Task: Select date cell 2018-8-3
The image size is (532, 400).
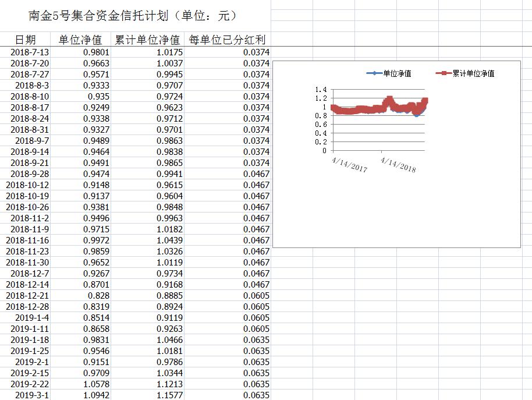Action: (25, 86)
